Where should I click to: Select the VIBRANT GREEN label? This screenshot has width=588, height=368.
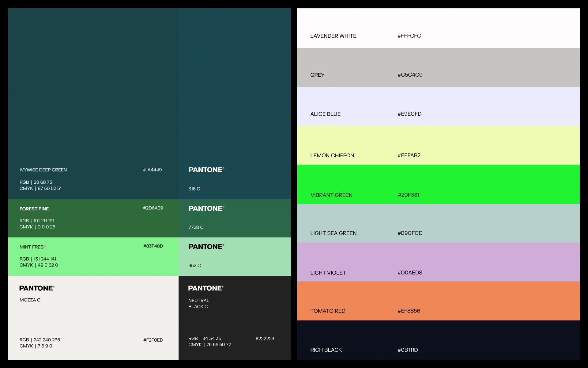point(332,195)
